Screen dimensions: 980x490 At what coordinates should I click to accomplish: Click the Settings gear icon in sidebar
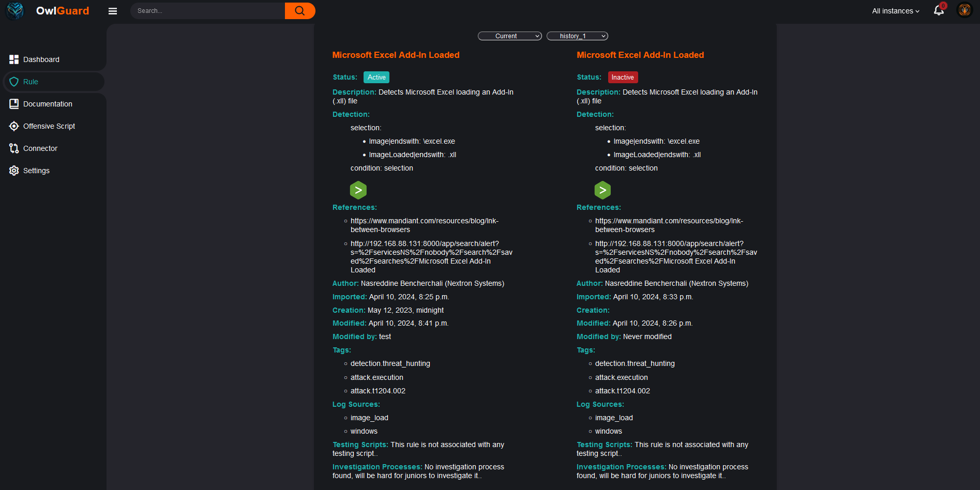point(14,171)
